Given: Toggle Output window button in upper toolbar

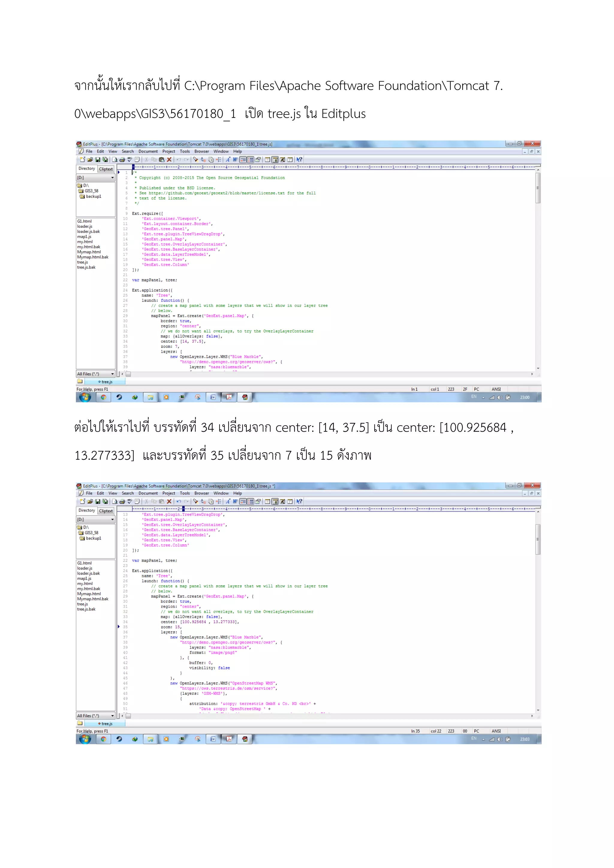Looking at the screenshot, I should pos(282,159).
